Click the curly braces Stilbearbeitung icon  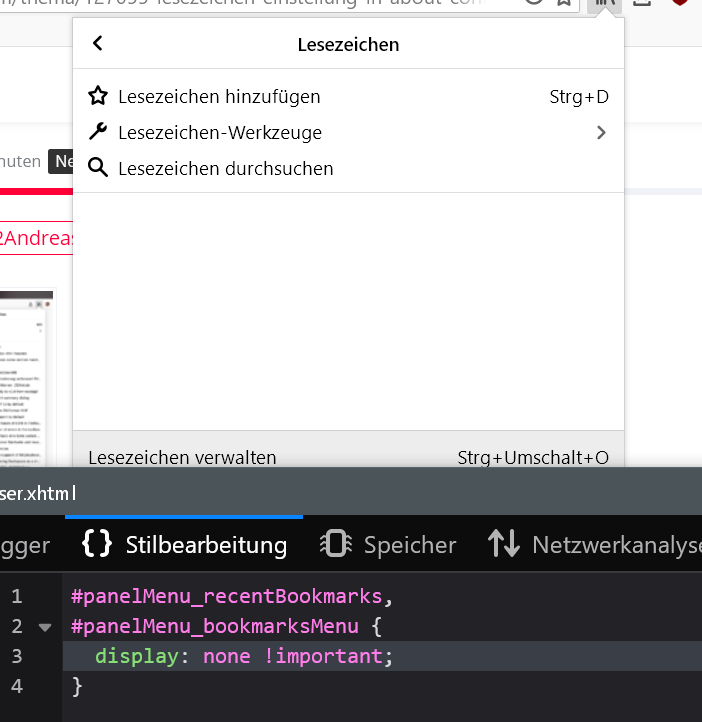97,544
